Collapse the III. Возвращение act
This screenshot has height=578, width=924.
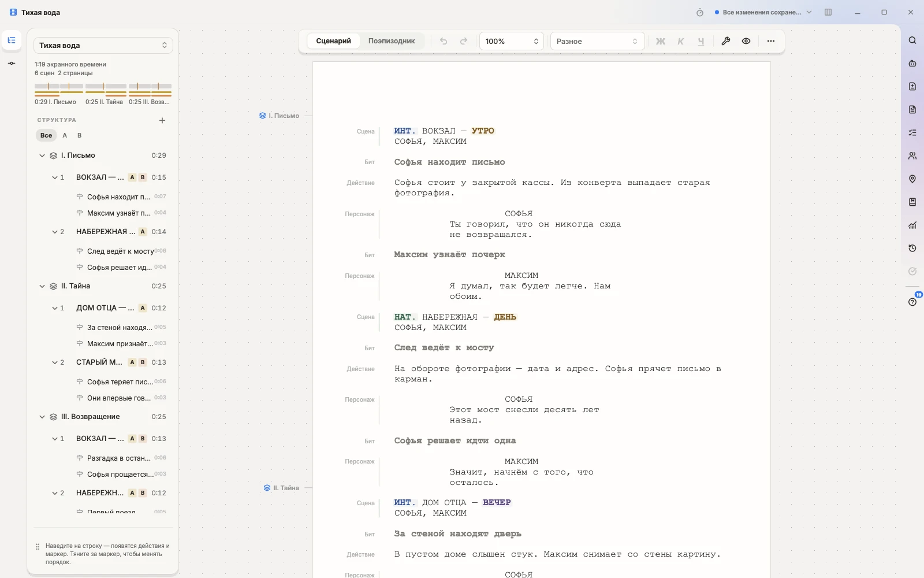pyautogui.click(x=42, y=417)
